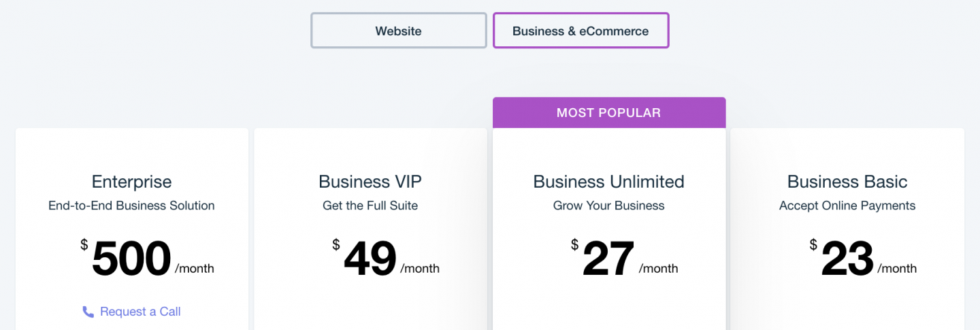Click the MOST POPULAR banner

(x=608, y=112)
